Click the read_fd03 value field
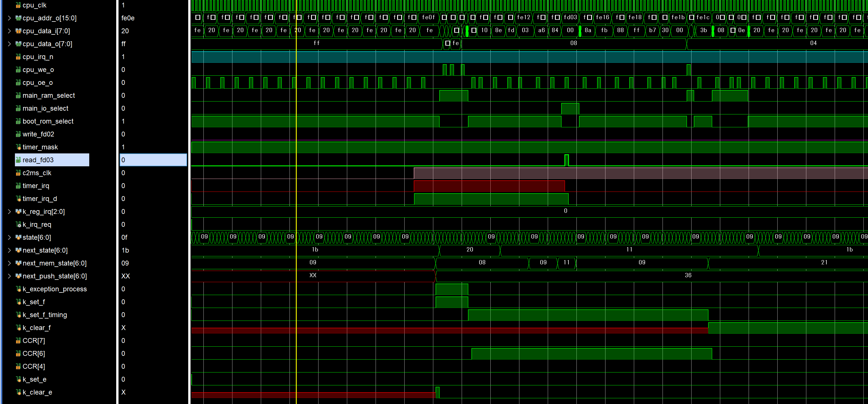Screen dimensions: 868x404 point(153,160)
